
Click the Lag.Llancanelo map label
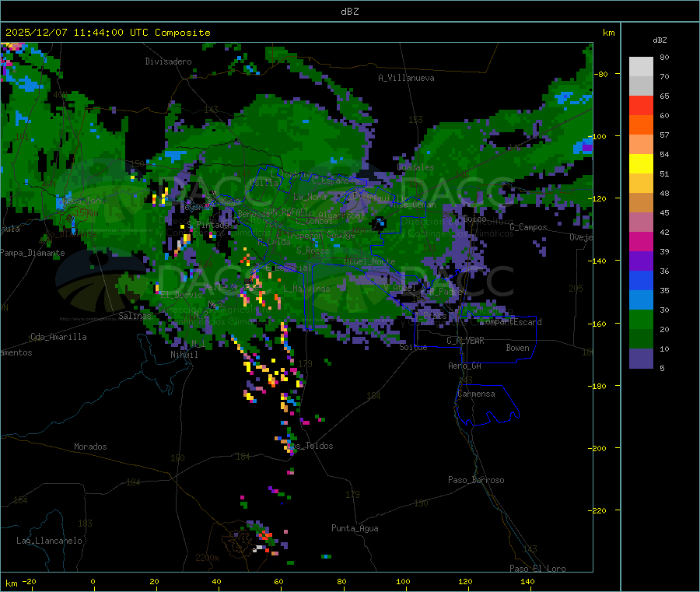pyautogui.click(x=49, y=541)
